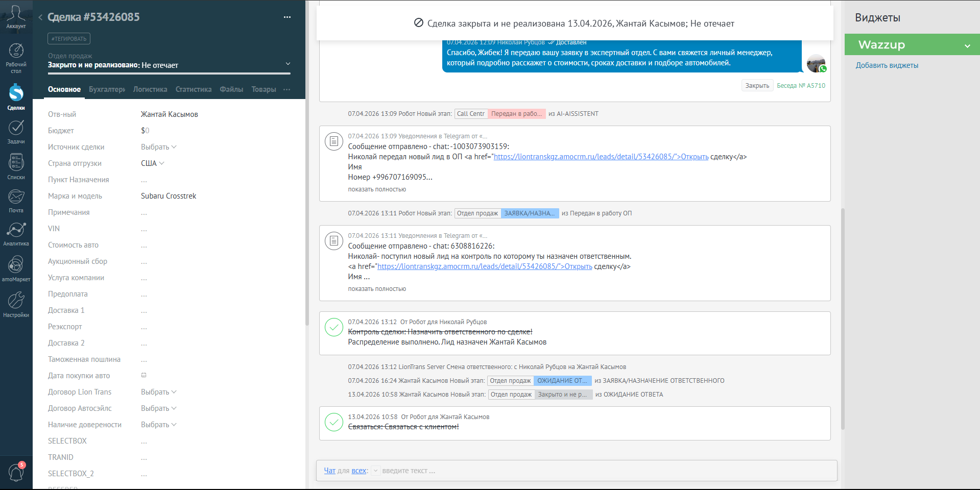Expand 13:11 message via показать полностью

pos(377,289)
